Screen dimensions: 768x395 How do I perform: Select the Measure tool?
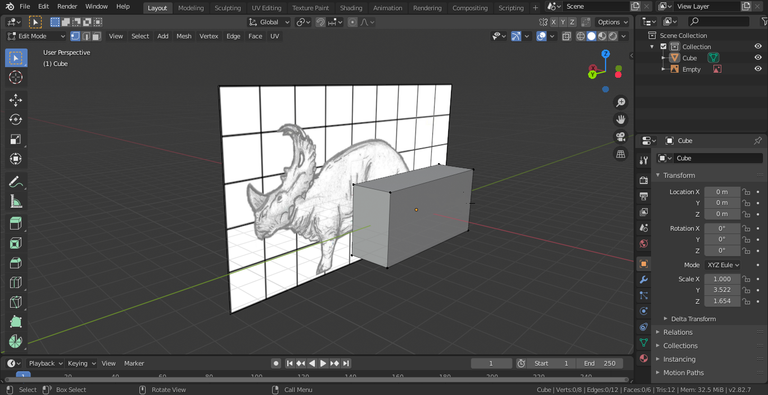coord(16,201)
